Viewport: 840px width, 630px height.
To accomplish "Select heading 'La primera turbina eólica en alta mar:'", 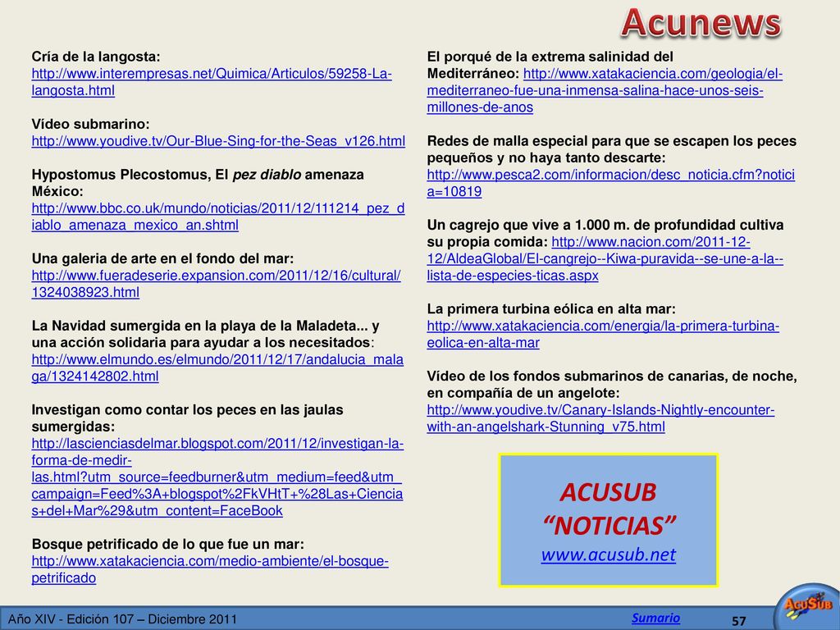I will click(551, 309).
